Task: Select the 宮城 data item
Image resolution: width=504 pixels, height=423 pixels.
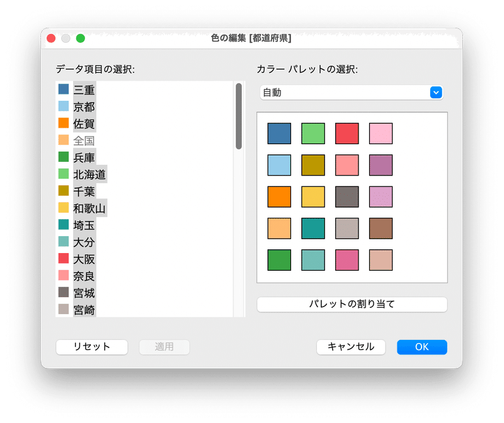Action: click(84, 293)
